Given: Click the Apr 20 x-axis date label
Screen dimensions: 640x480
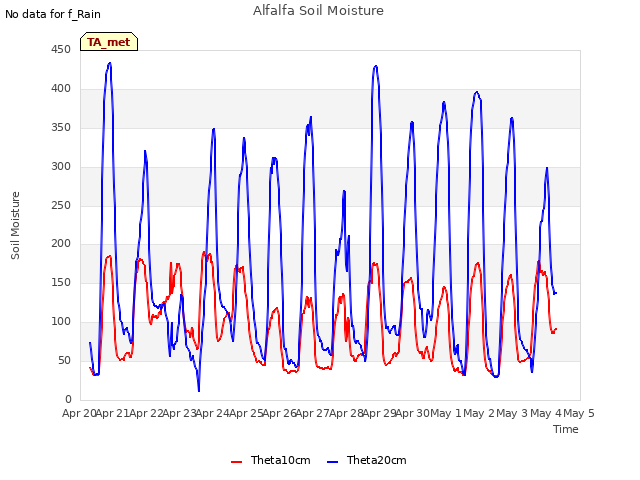Looking at the screenshot, I should click(79, 413).
